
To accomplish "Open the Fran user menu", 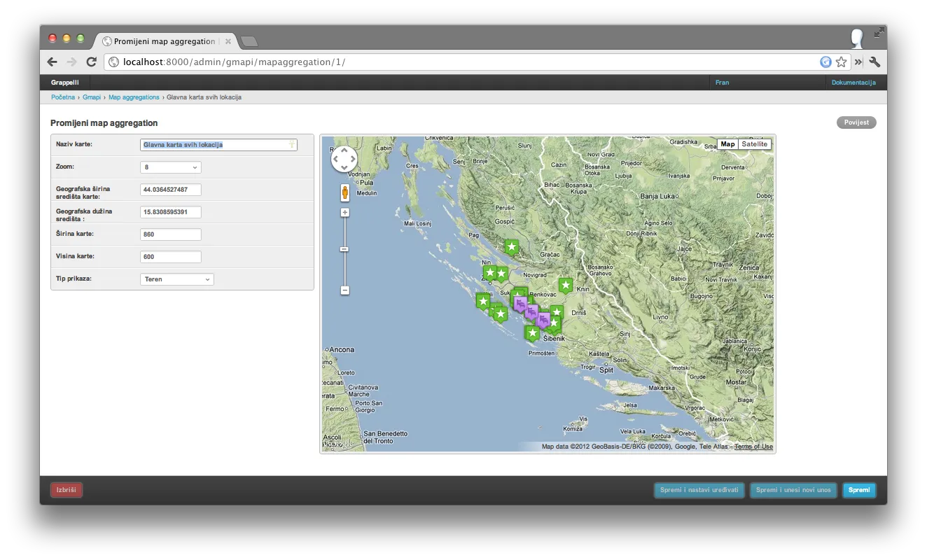I will [x=722, y=83].
